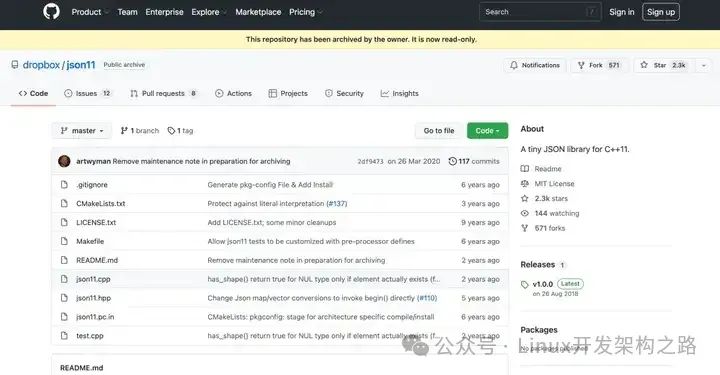Click the artwyman author name

tap(93, 161)
